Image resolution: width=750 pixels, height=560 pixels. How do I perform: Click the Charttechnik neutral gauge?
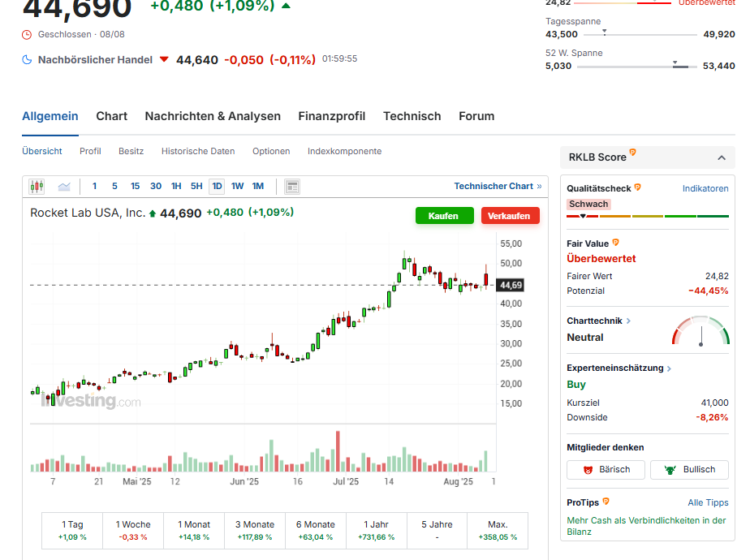(x=700, y=332)
